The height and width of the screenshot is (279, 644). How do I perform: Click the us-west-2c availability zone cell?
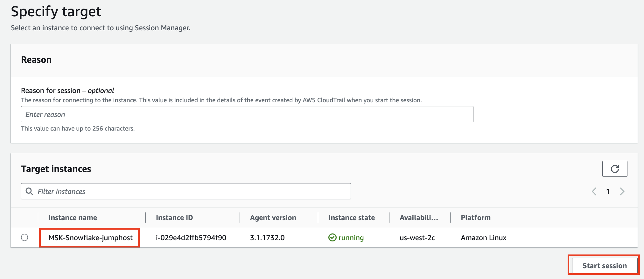coord(417,238)
